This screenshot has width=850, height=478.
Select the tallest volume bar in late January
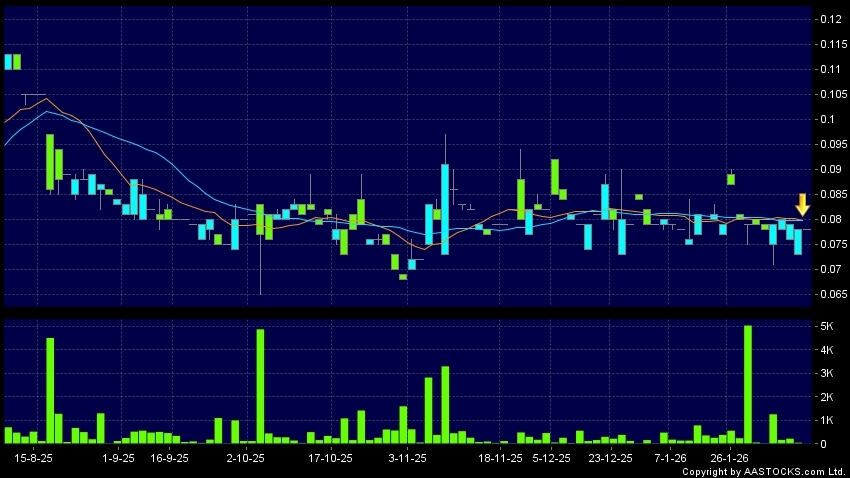pyautogui.click(x=748, y=385)
